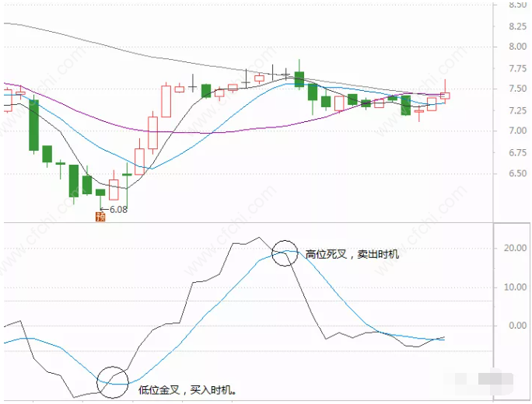Click the circled low golden cross marker

point(113,382)
